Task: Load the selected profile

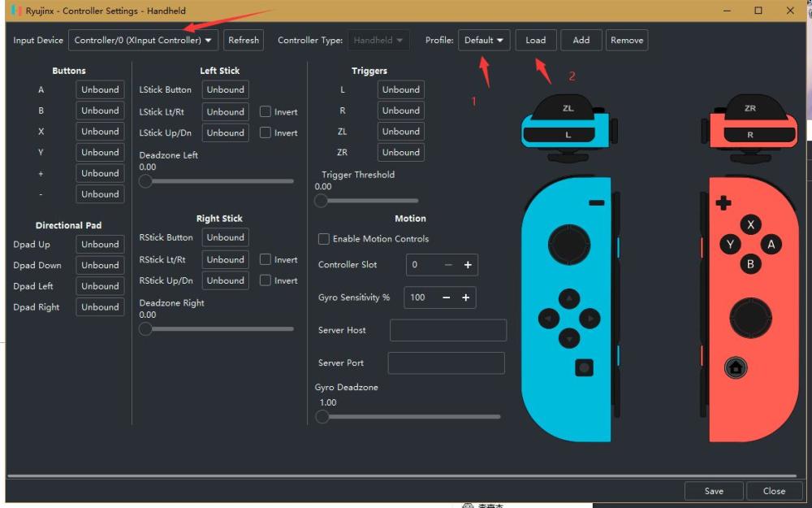Action: point(535,40)
